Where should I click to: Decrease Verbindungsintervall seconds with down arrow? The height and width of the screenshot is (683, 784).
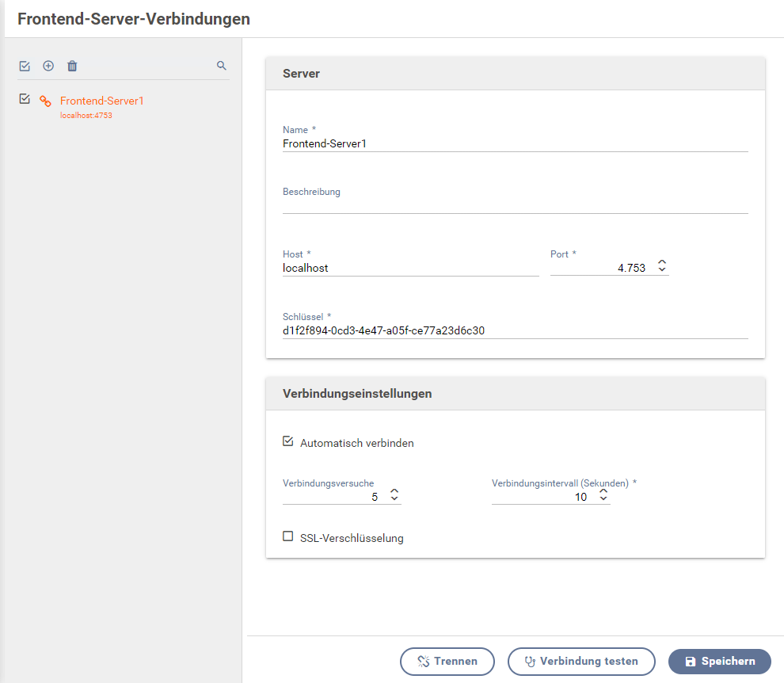tap(603, 498)
